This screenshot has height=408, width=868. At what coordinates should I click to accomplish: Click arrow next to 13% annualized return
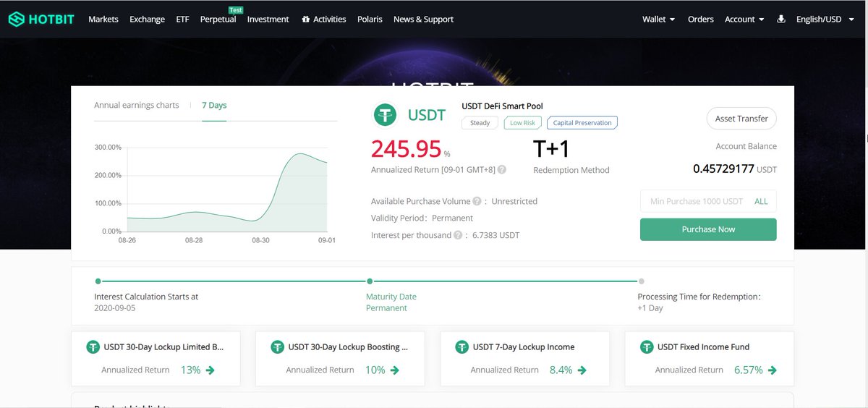point(210,370)
